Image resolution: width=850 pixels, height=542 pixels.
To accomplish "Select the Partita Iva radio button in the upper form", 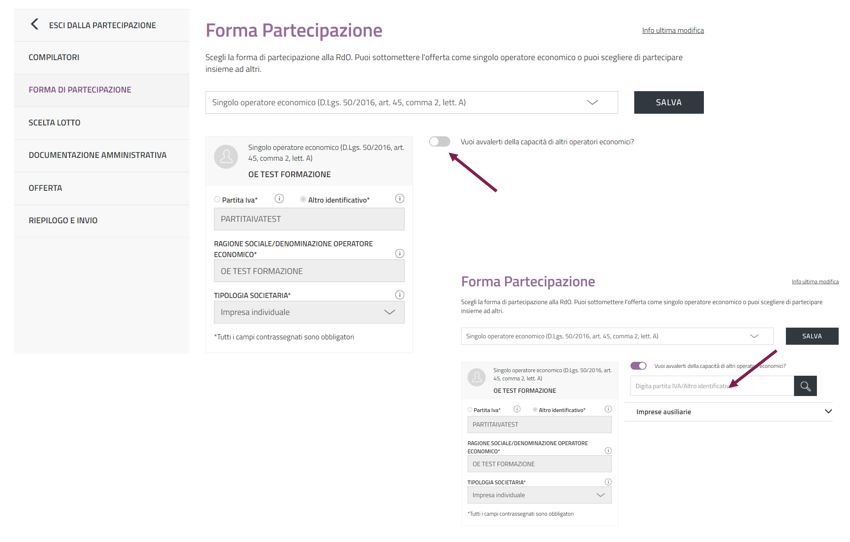I will [217, 200].
